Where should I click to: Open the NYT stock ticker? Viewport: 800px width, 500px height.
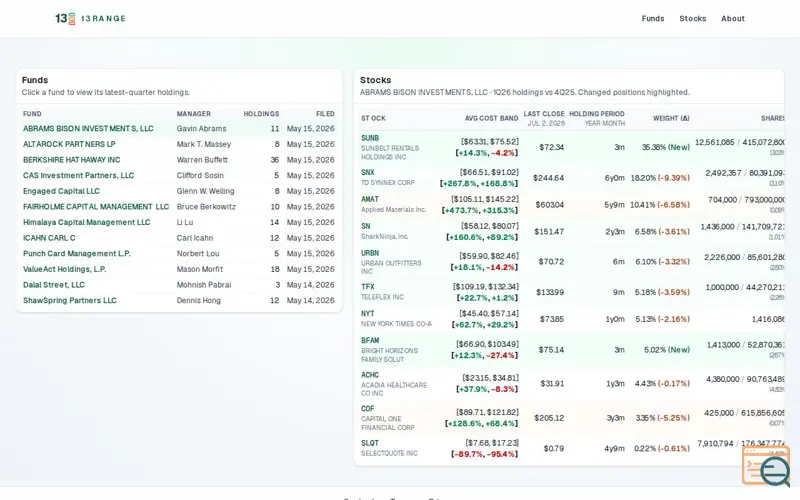pyautogui.click(x=368, y=314)
